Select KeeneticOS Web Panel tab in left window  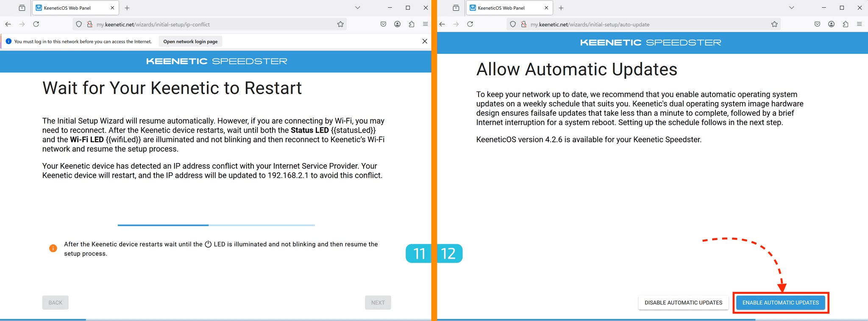[x=70, y=8]
